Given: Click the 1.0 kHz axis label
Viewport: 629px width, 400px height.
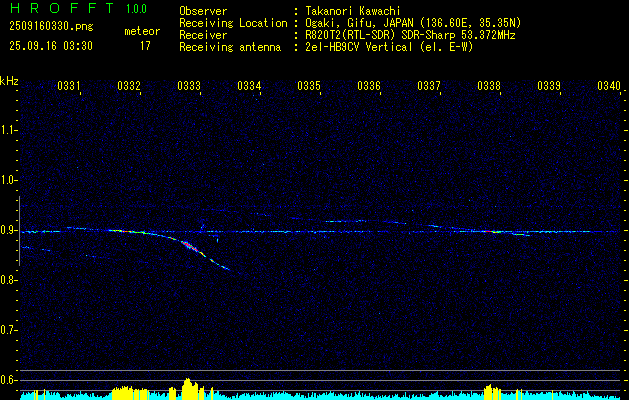Looking at the screenshot, I should (x=8, y=180).
